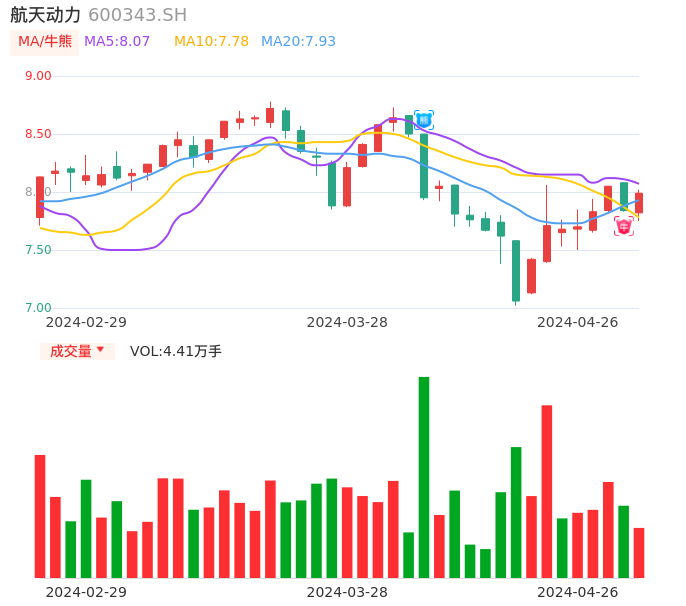Open the 成交量 indicator dropdown
The width and height of the screenshot is (686, 606).
tap(77, 351)
